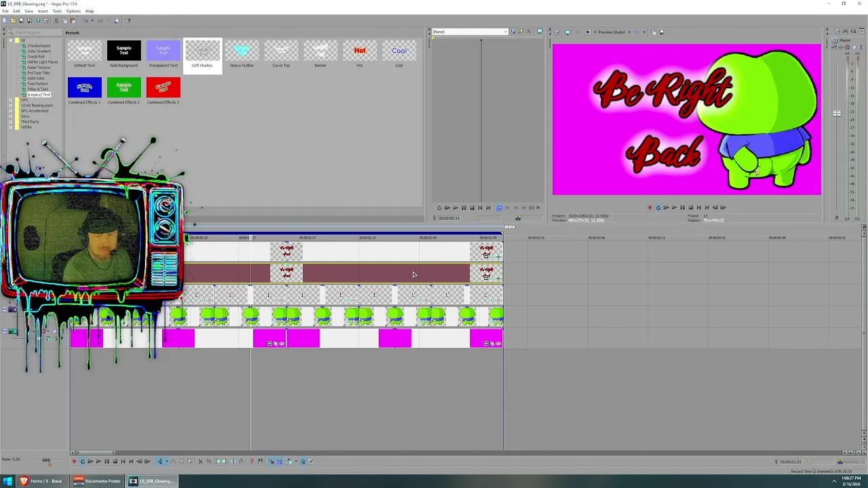The height and width of the screenshot is (488, 868).
Task: Insert a marker with the timeline toolbar icon
Action: pos(252,462)
